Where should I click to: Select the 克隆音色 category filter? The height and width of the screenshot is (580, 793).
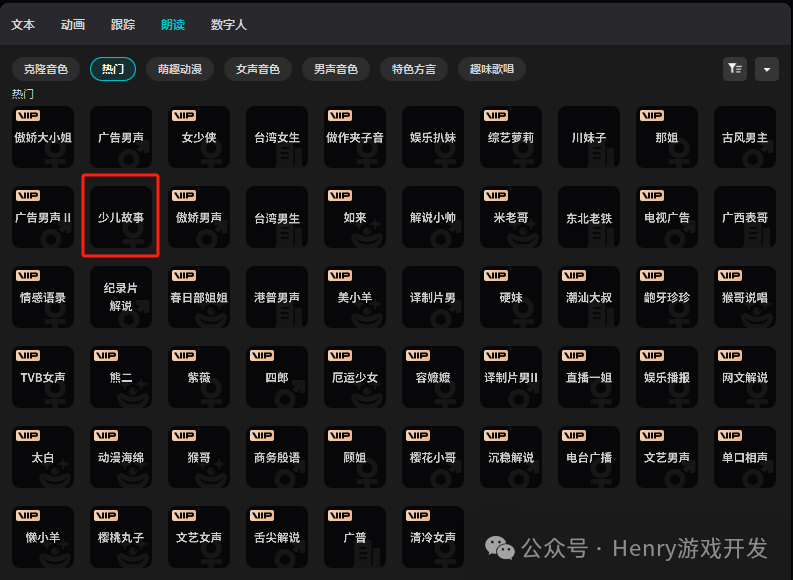(x=46, y=69)
